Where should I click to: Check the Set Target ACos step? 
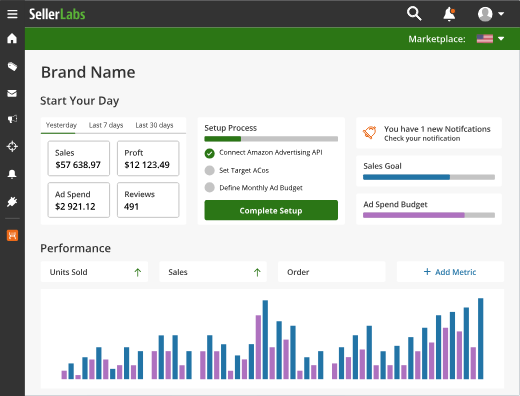tap(209, 170)
